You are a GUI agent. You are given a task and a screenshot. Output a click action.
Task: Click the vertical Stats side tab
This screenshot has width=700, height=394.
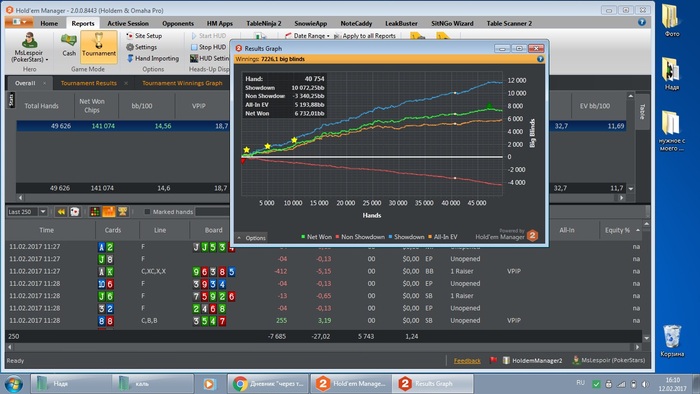pos(11,100)
